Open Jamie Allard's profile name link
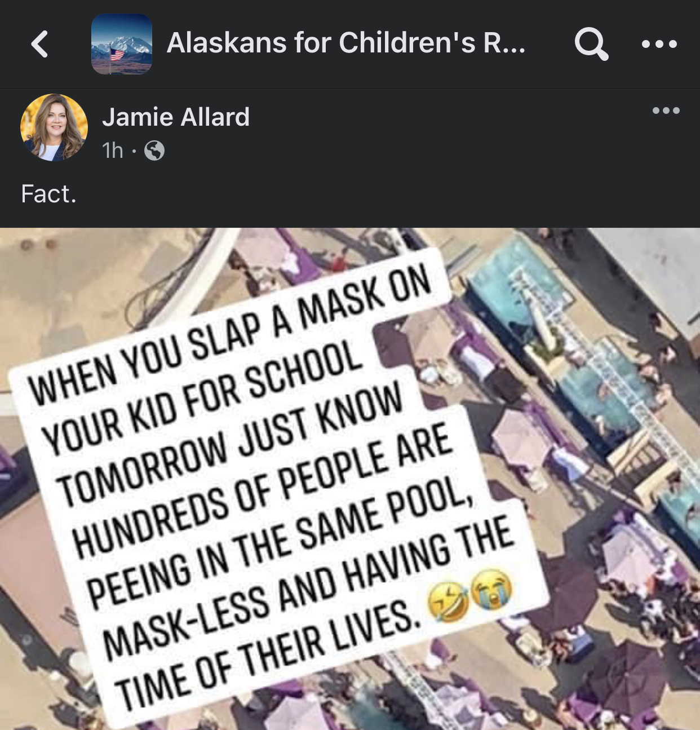The image size is (700, 730). (176, 117)
